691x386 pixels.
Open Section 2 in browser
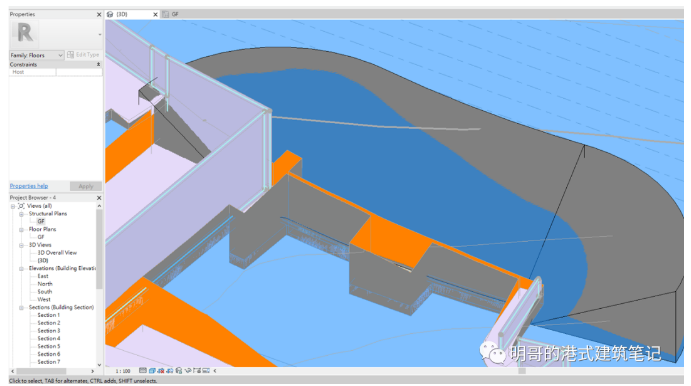[48, 323]
